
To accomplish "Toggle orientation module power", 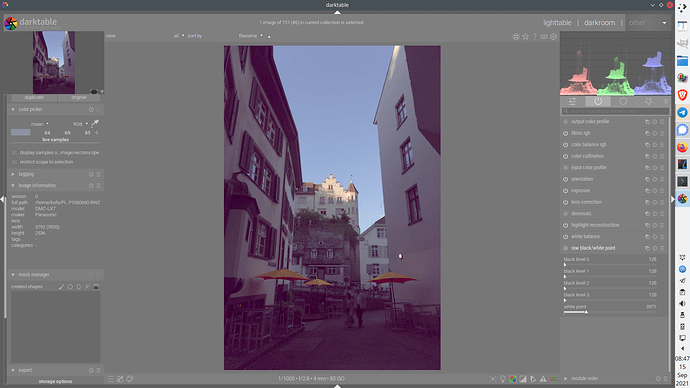I will pyautogui.click(x=565, y=179).
